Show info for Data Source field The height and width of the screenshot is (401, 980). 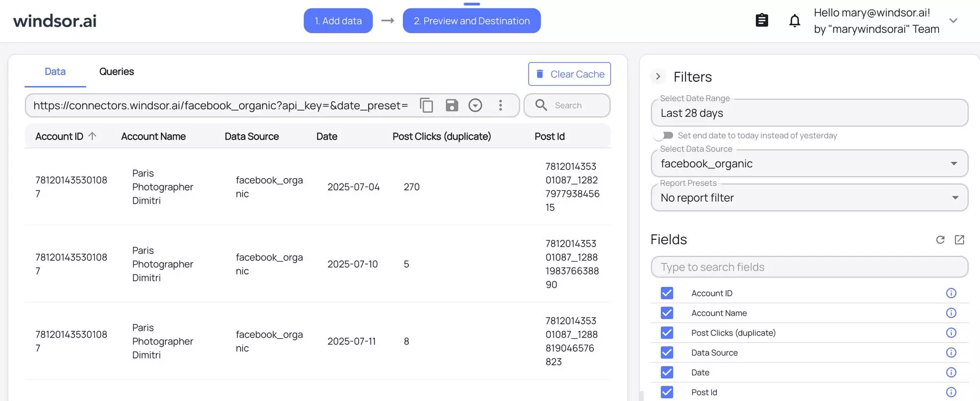(x=951, y=353)
